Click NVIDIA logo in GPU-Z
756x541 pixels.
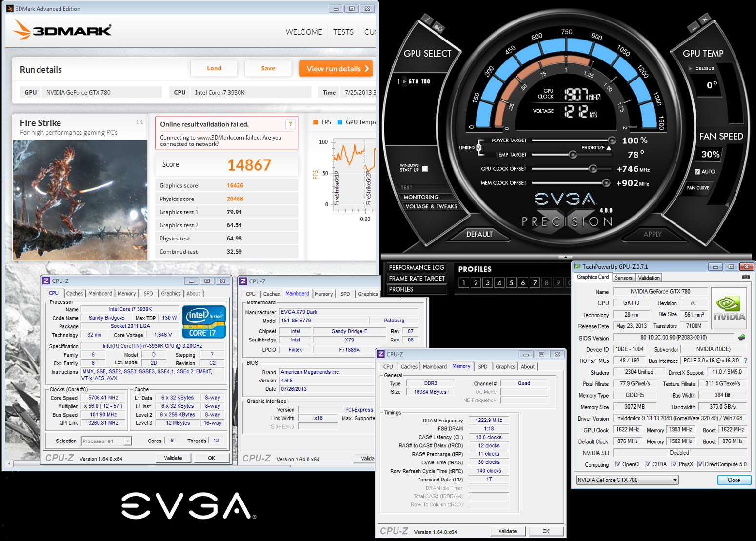pos(729,308)
